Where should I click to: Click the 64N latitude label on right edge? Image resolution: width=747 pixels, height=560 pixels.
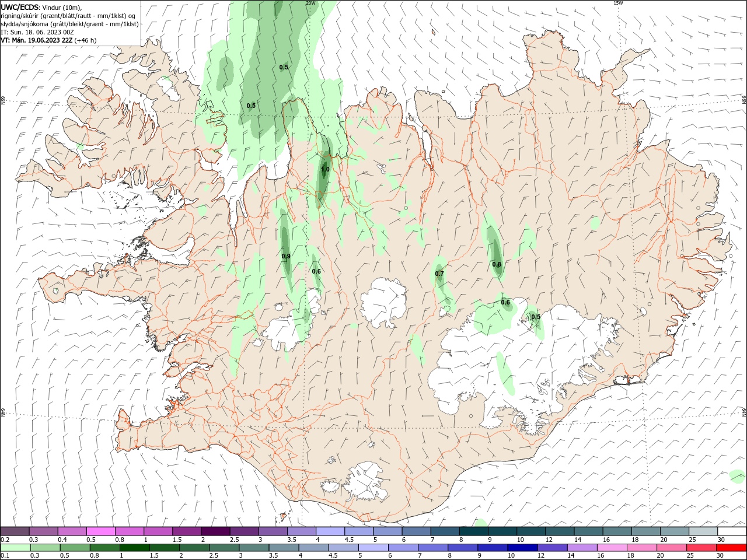pyautogui.click(x=744, y=412)
